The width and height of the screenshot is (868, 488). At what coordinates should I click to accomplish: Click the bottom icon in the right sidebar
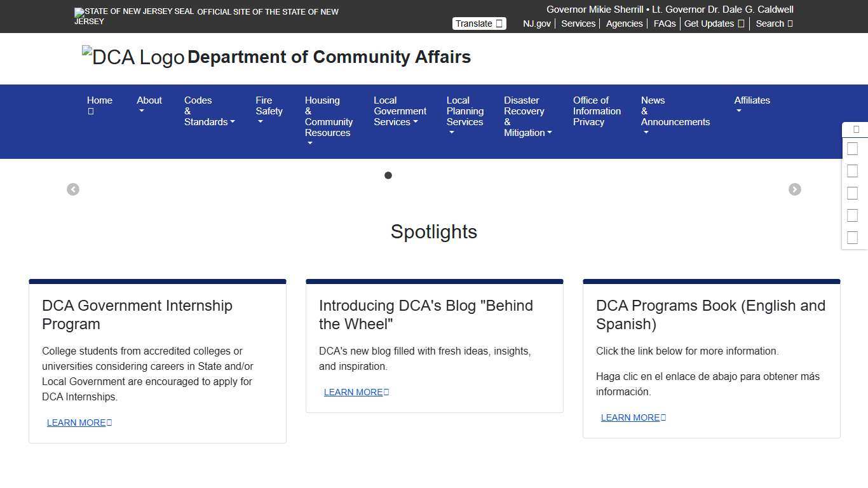(x=853, y=237)
